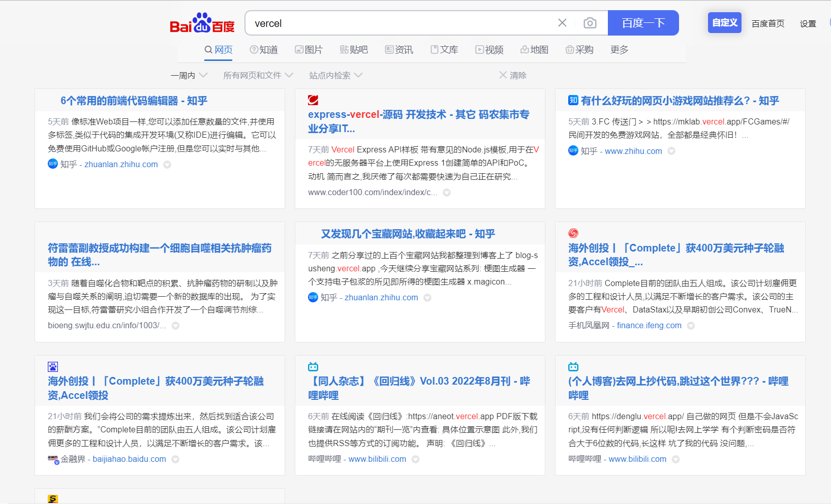Clear the search box with the X icon
This screenshot has width=831, height=504.
click(x=562, y=23)
